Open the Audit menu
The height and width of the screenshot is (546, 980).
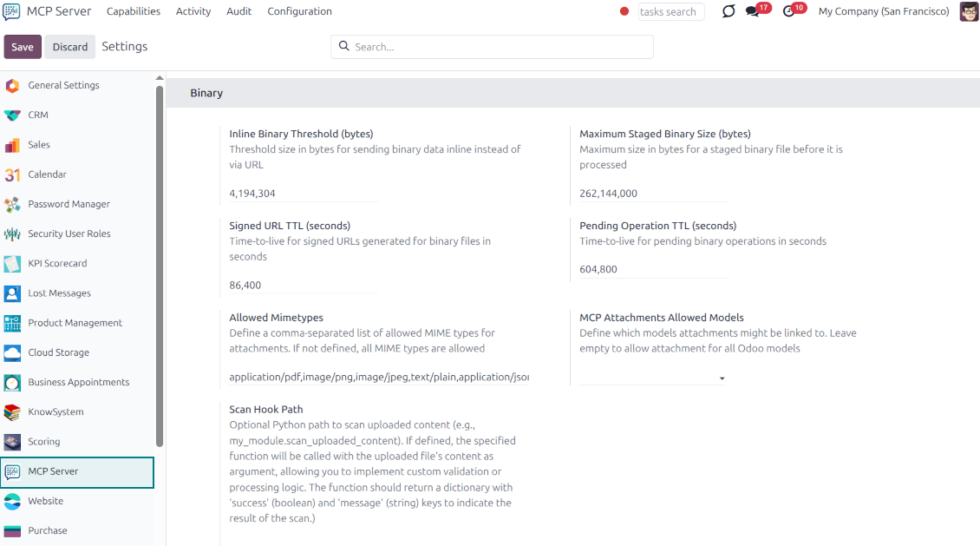[238, 11]
